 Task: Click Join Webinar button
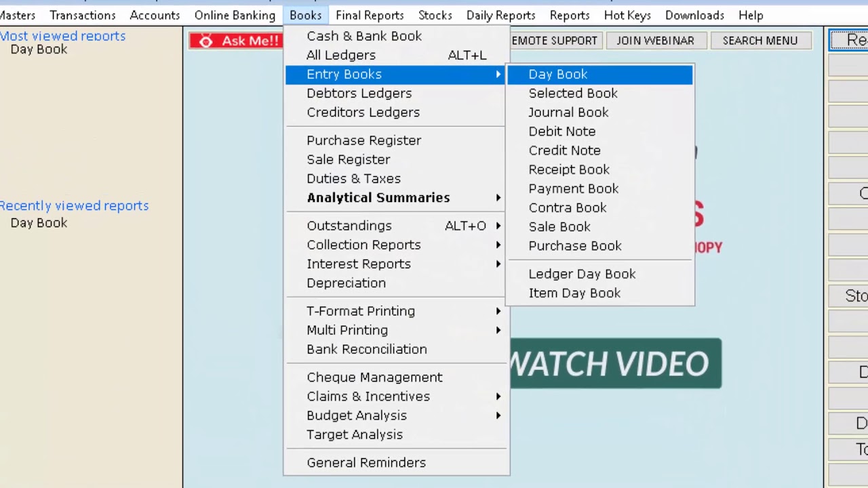pyautogui.click(x=655, y=41)
